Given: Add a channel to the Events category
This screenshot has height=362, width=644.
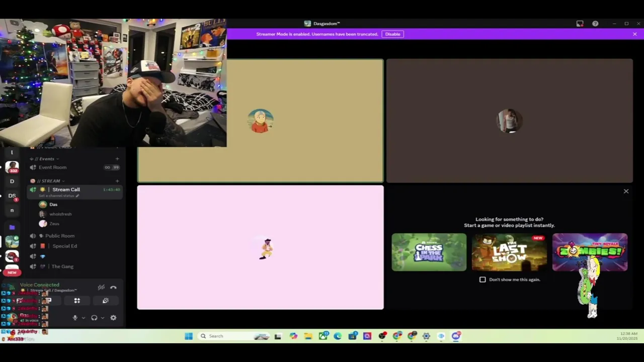Looking at the screenshot, I should coord(117,159).
